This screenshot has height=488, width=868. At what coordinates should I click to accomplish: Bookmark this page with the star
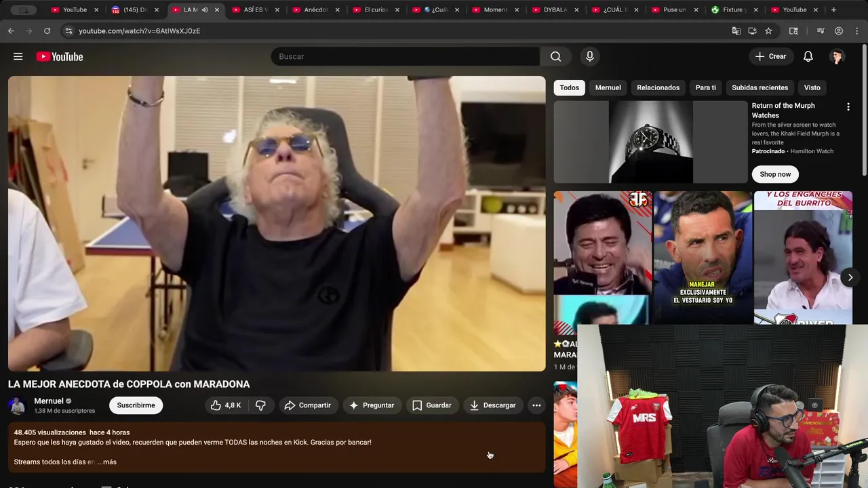point(768,30)
